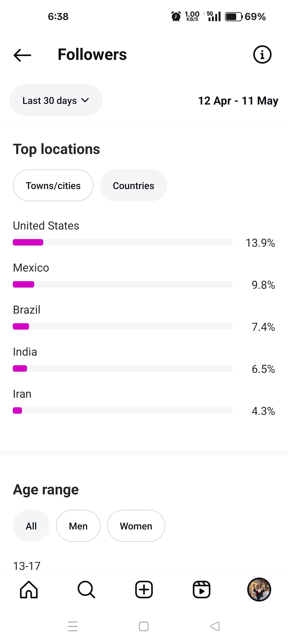
Task: Tap the back arrow icon
Action: click(x=22, y=55)
